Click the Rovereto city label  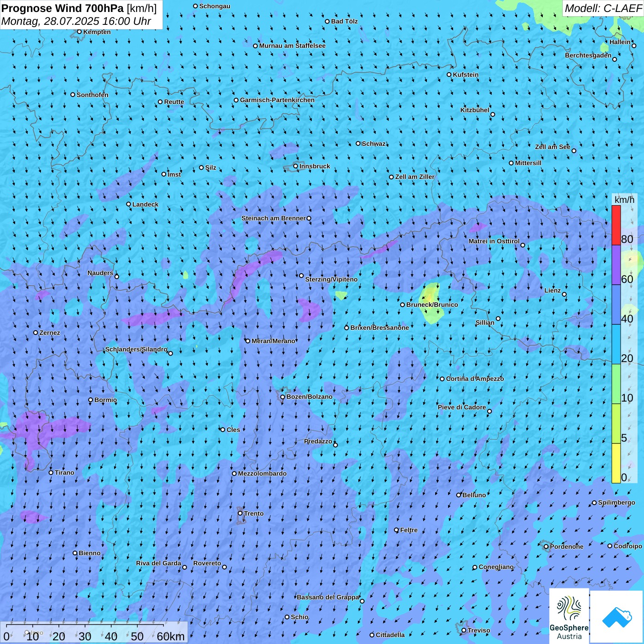207,563
